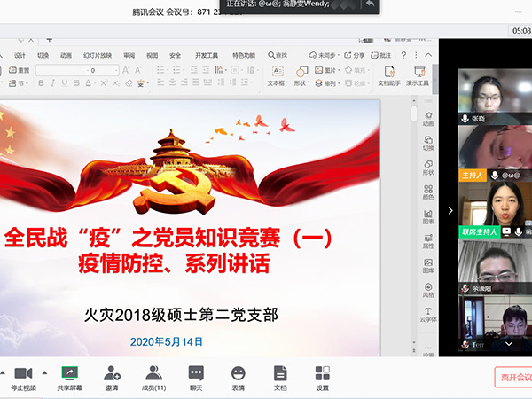
Task: Click the 图表 icon in WPS side panel
Action: click(428, 217)
